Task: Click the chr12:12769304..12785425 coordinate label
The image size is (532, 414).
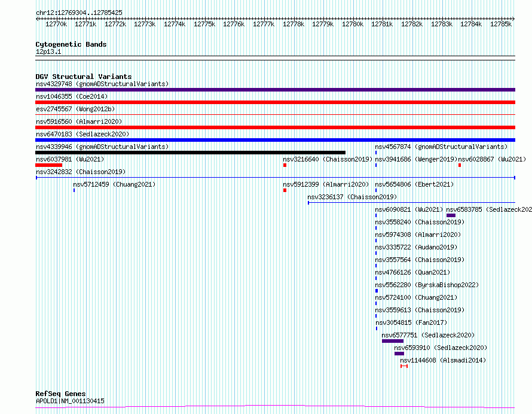Action: (x=79, y=13)
